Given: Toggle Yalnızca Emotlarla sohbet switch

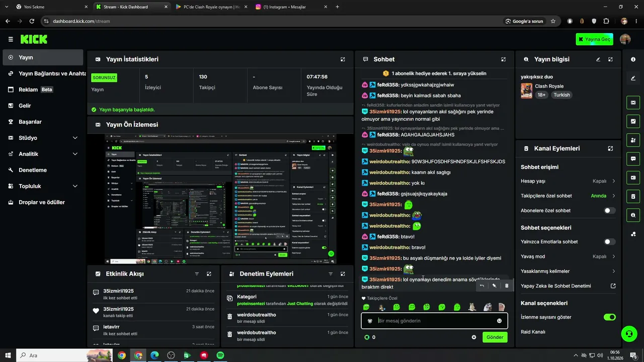Looking at the screenshot, I should (609, 242).
